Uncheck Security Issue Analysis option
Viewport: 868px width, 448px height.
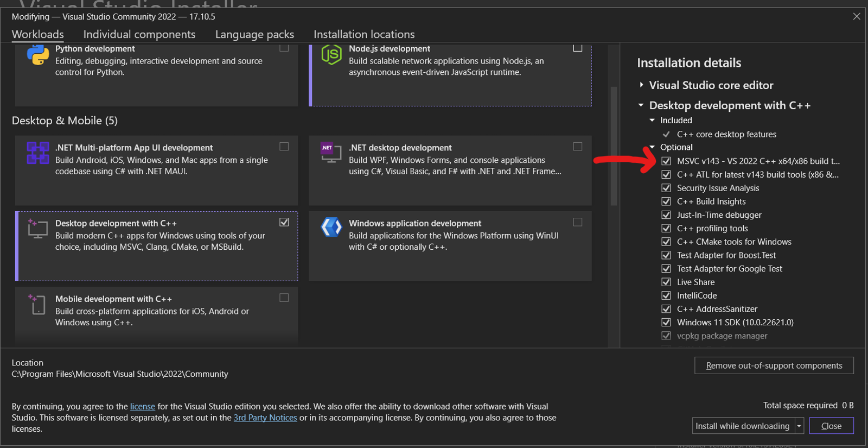[666, 188]
